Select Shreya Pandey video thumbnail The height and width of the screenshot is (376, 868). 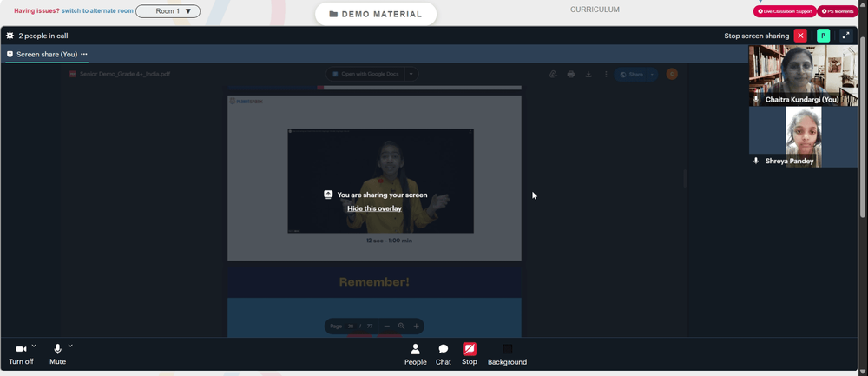tap(803, 137)
